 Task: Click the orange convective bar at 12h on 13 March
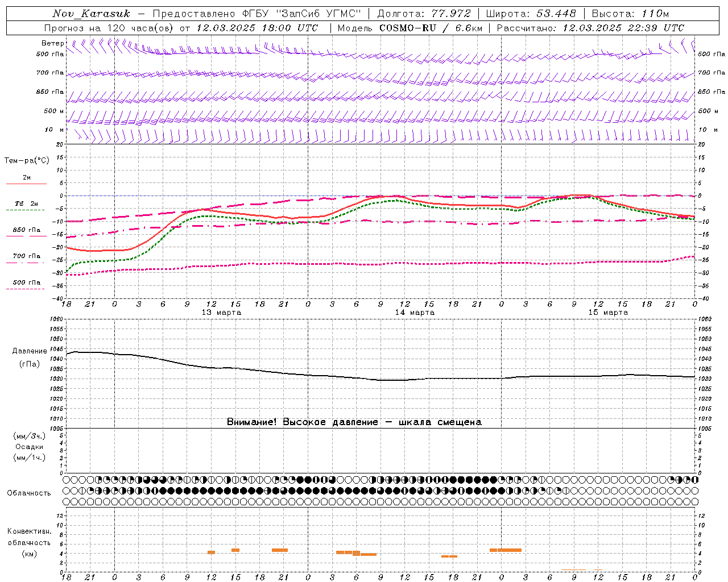click(x=211, y=552)
